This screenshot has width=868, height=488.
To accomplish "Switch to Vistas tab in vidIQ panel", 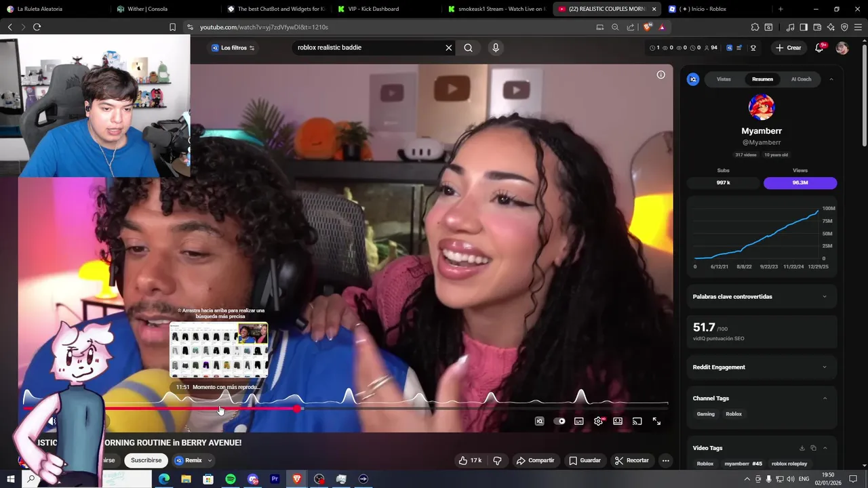I will point(724,79).
